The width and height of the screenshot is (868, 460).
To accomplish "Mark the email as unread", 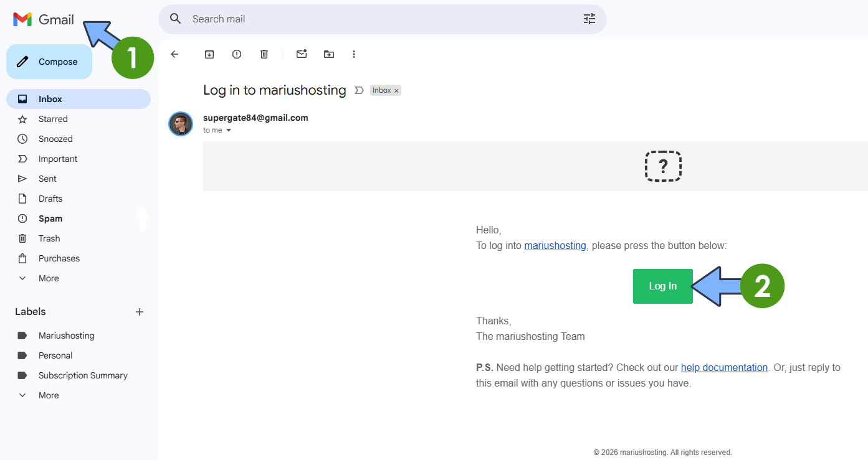I will (302, 54).
